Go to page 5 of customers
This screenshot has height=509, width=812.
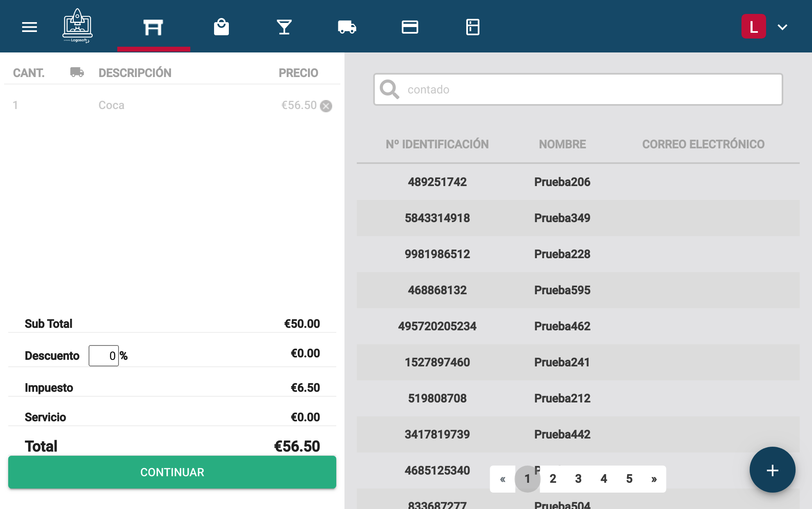tap(629, 479)
